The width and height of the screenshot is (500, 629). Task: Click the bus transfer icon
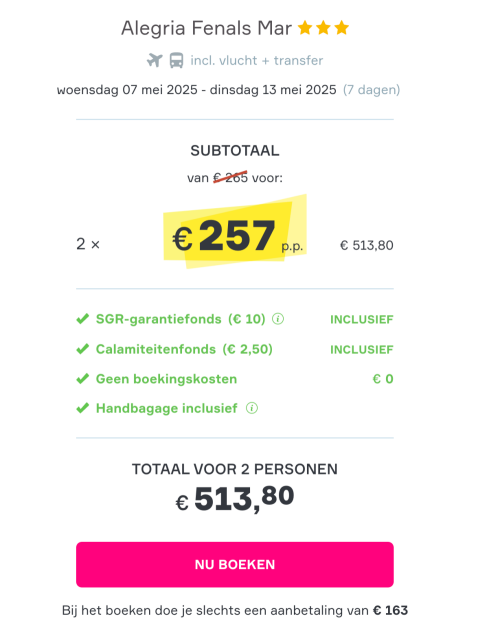click(176, 61)
